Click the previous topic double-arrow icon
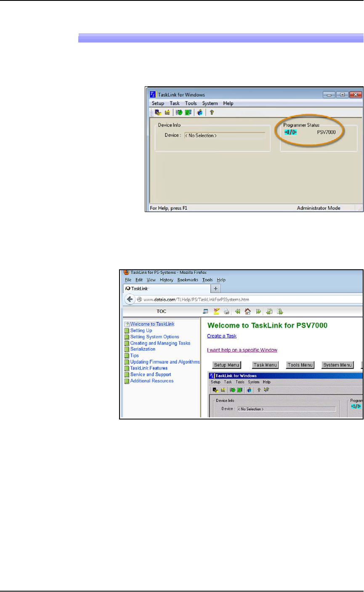 [x=238, y=312]
